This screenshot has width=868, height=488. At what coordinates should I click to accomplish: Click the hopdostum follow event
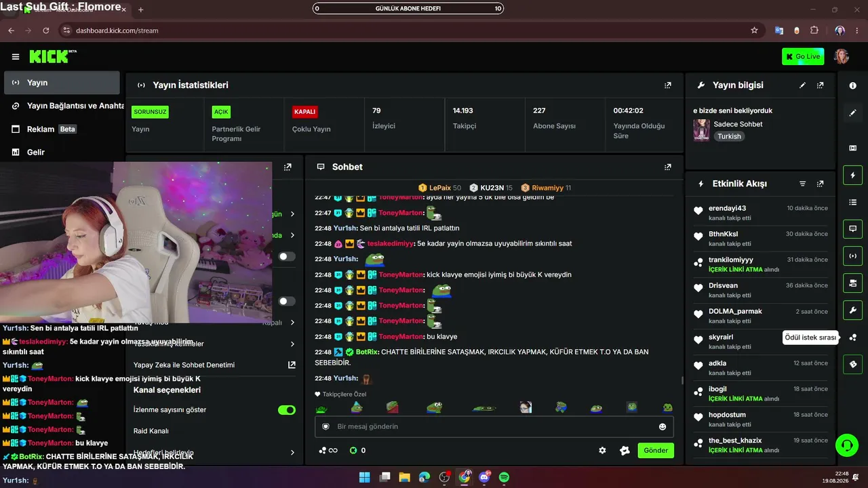point(761,419)
